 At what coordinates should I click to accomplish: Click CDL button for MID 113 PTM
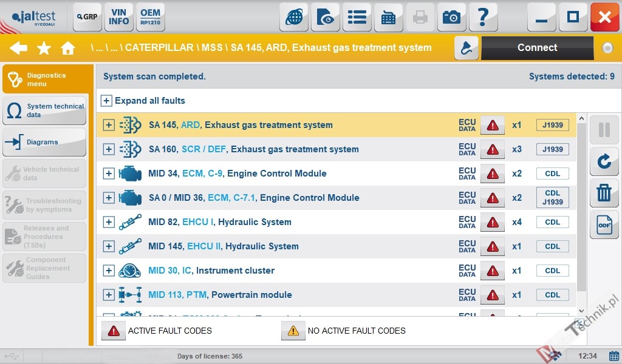(553, 295)
